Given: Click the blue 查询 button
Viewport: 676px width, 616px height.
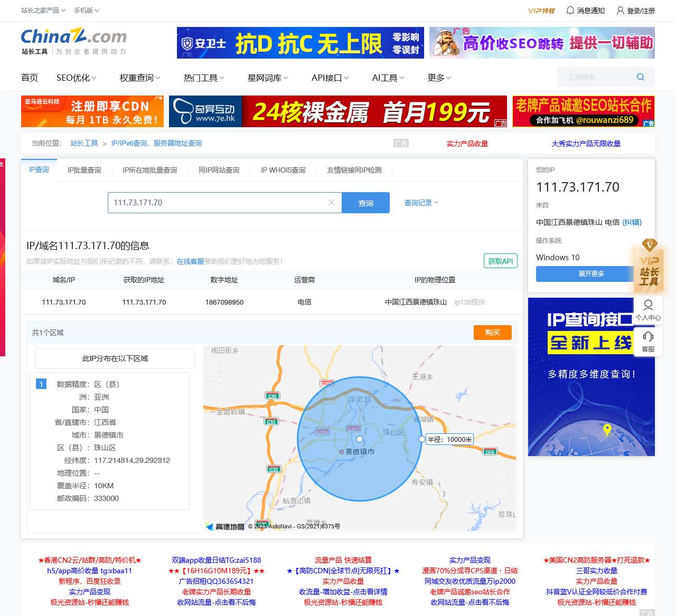Looking at the screenshot, I should [x=366, y=202].
